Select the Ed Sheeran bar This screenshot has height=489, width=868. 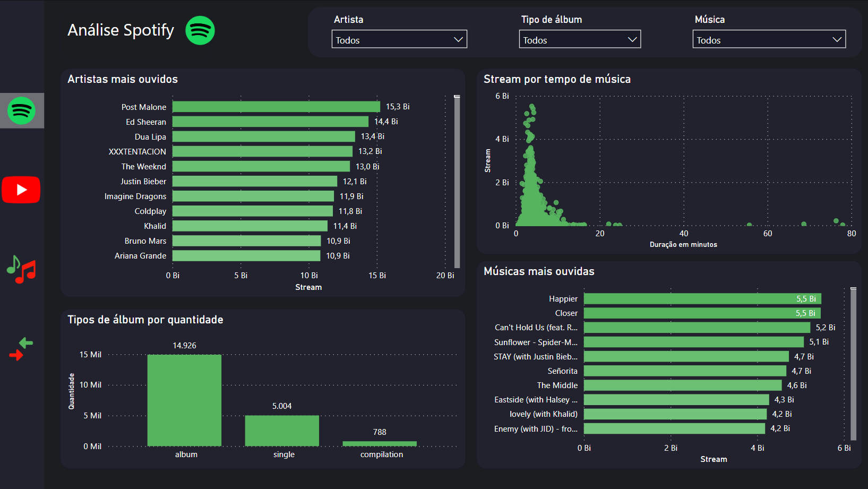(x=270, y=122)
